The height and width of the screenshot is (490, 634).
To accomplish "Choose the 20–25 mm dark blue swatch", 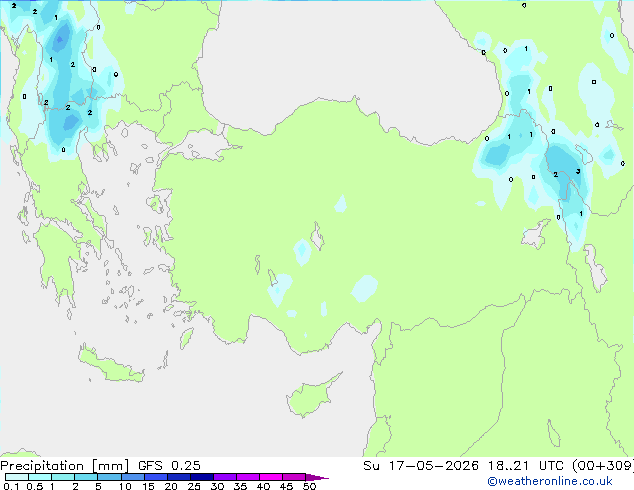I will tap(178, 477).
